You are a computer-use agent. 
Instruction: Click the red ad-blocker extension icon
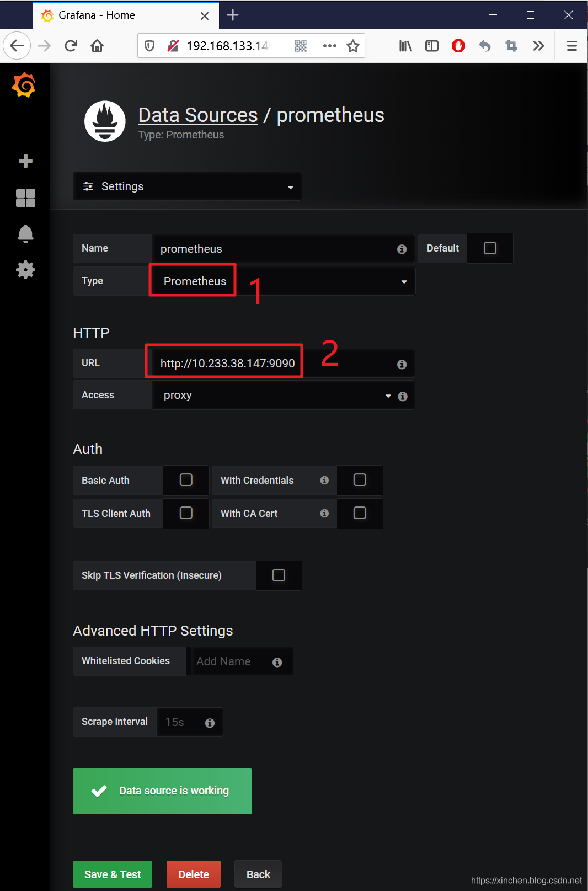(x=458, y=46)
